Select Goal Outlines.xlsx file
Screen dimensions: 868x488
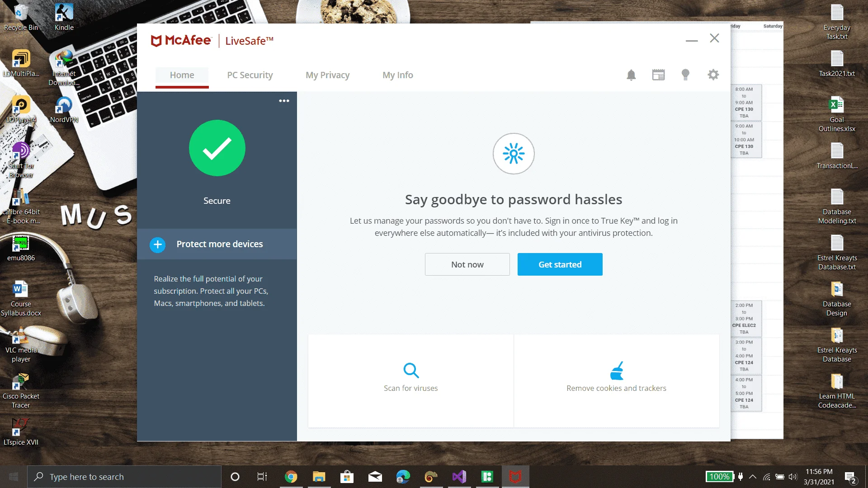click(x=837, y=115)
